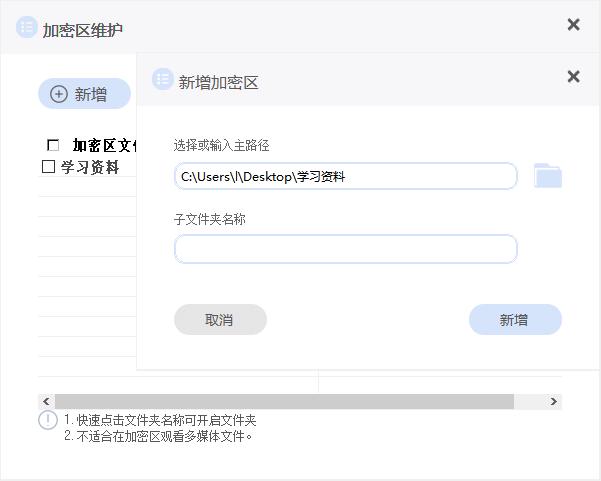This screenshot has height=481, width=601.
Task: Click the 新增加密区 dialog title text
Action: [218, 83]
